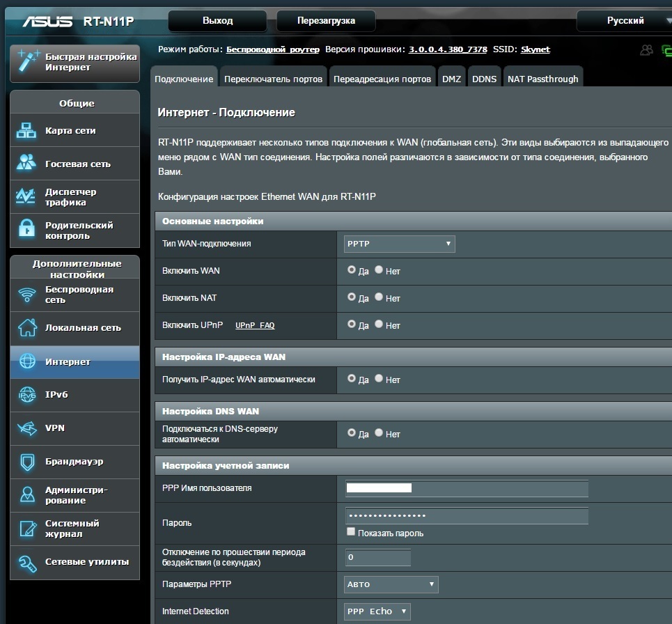
Task: Click the System Log notepad icon
Action: (x=28, y=529)
